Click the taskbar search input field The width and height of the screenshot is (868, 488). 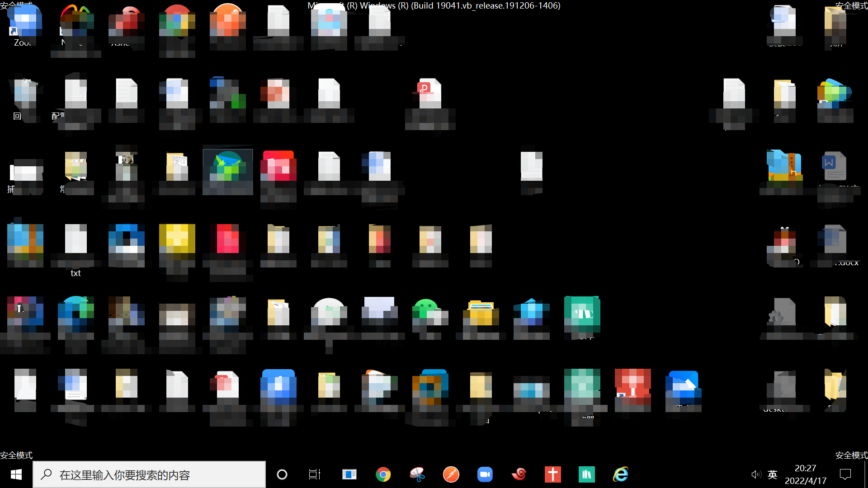tap(149, 474)
